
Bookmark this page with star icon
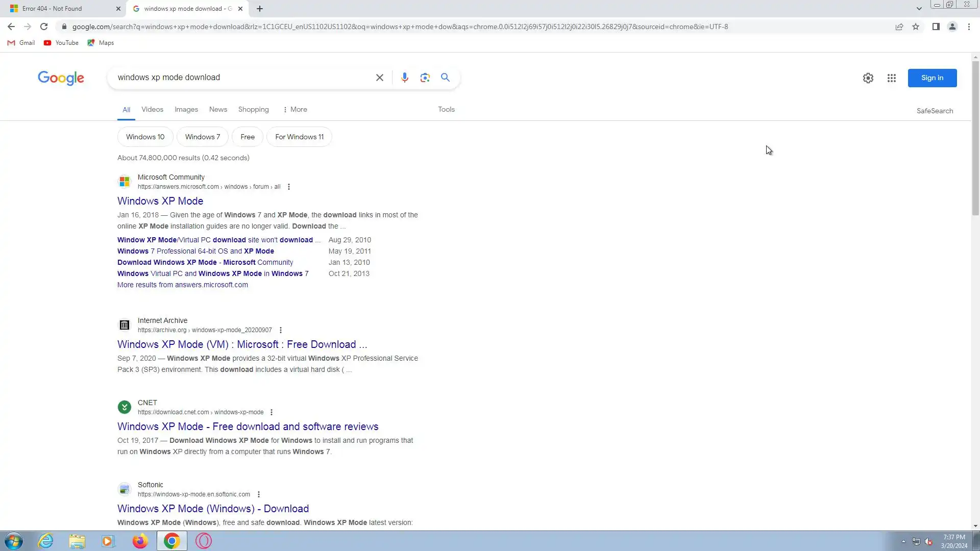916,27
